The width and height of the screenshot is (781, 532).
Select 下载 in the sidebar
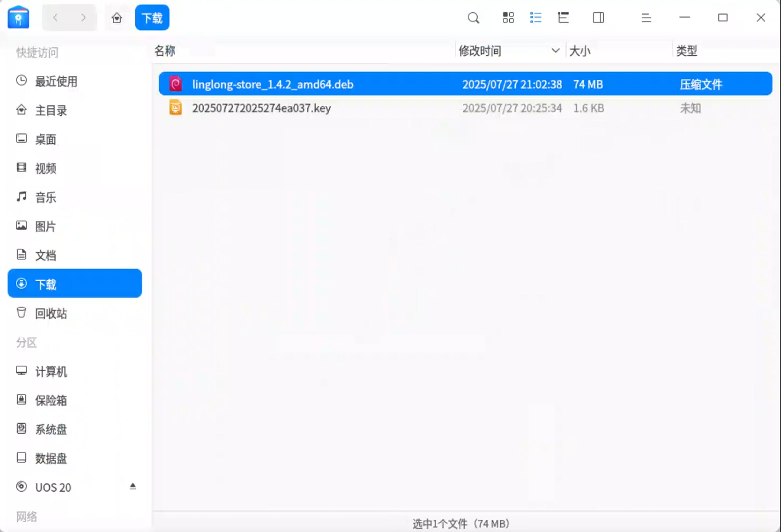[x=45, y=283]
